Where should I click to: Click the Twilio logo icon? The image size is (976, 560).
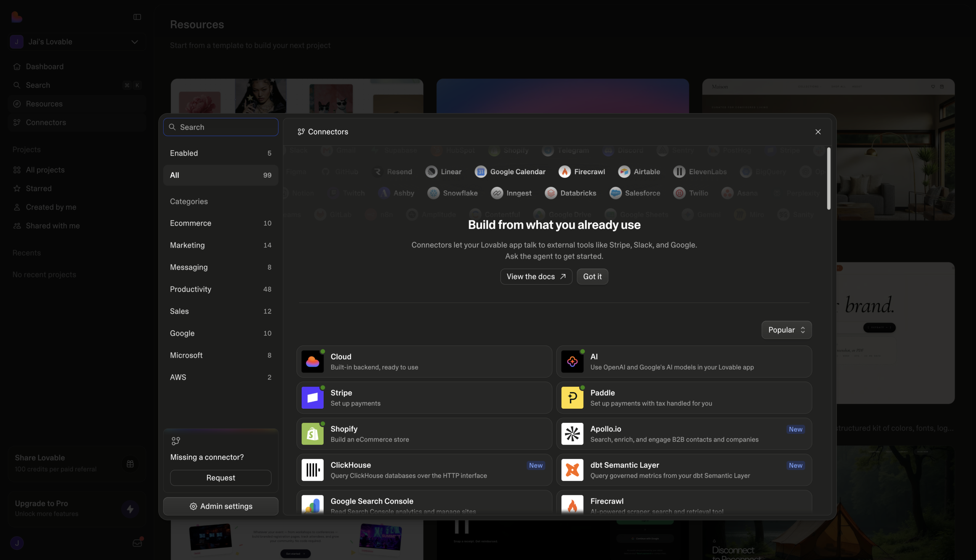679,193
